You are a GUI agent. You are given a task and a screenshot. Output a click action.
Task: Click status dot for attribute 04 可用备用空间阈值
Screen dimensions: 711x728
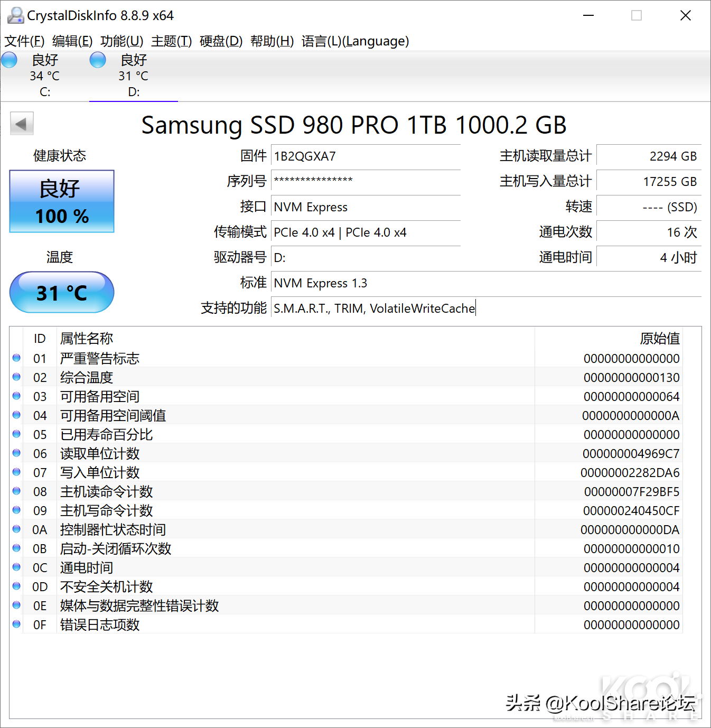point(16,415)
